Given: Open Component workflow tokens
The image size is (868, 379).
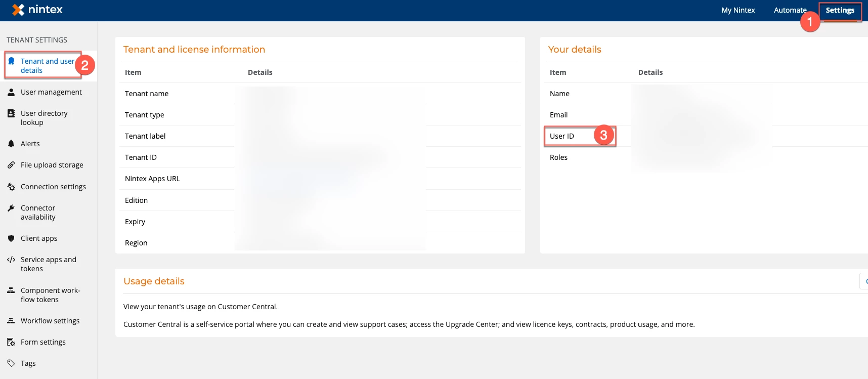Looking at the screenshot, I should click(x=51, y=295).
